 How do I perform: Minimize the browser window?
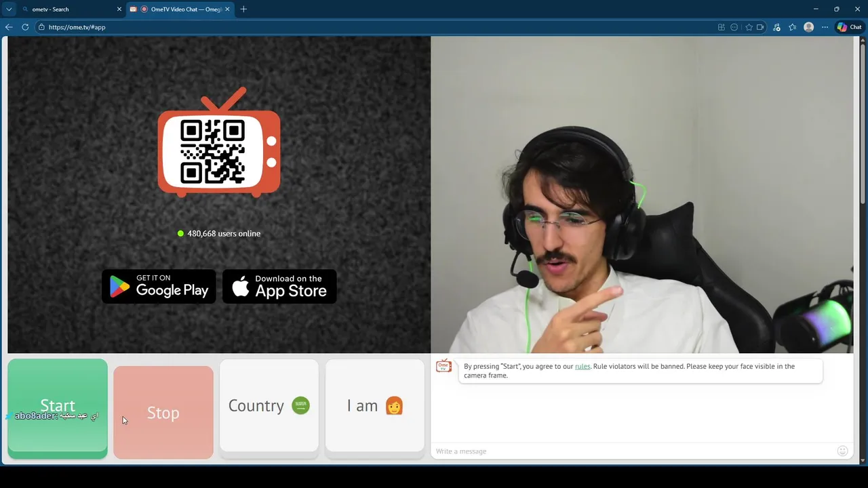[816, 9]
